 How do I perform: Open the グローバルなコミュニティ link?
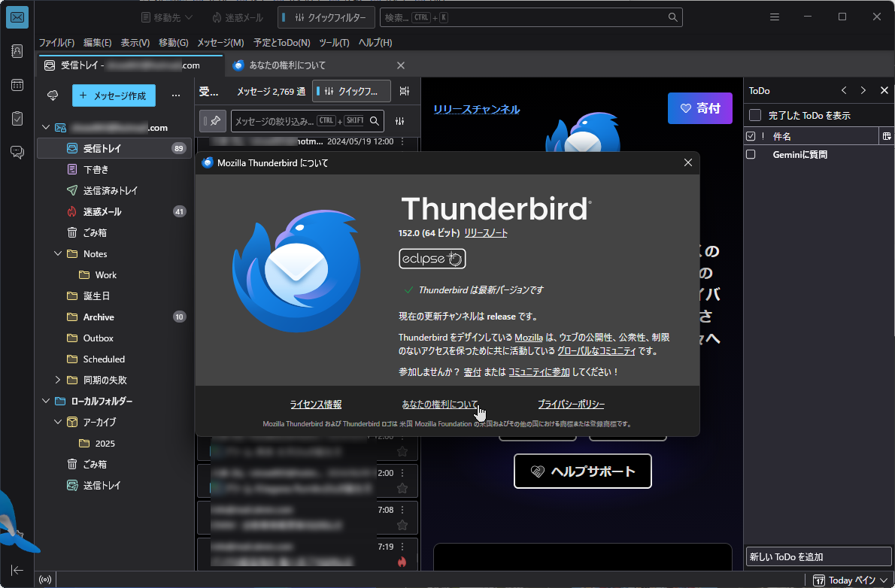point(596,351)
